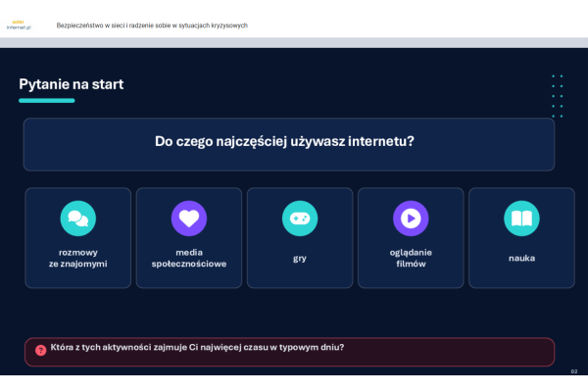Viewport: 588px width, 392px height.
Task: Choose the 'media społecznościowe' label
Action: 188,258
